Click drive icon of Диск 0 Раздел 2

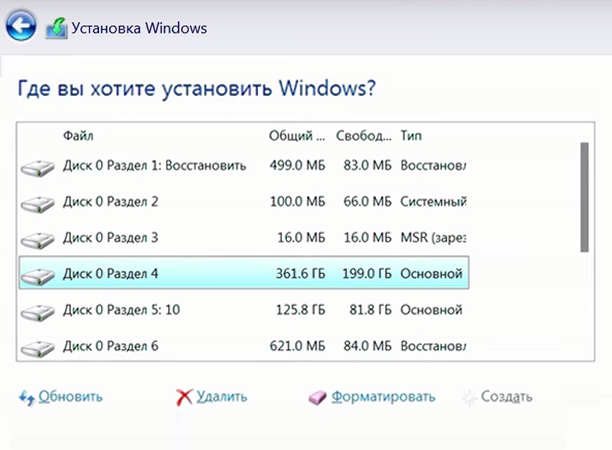(x=37, y=204)
